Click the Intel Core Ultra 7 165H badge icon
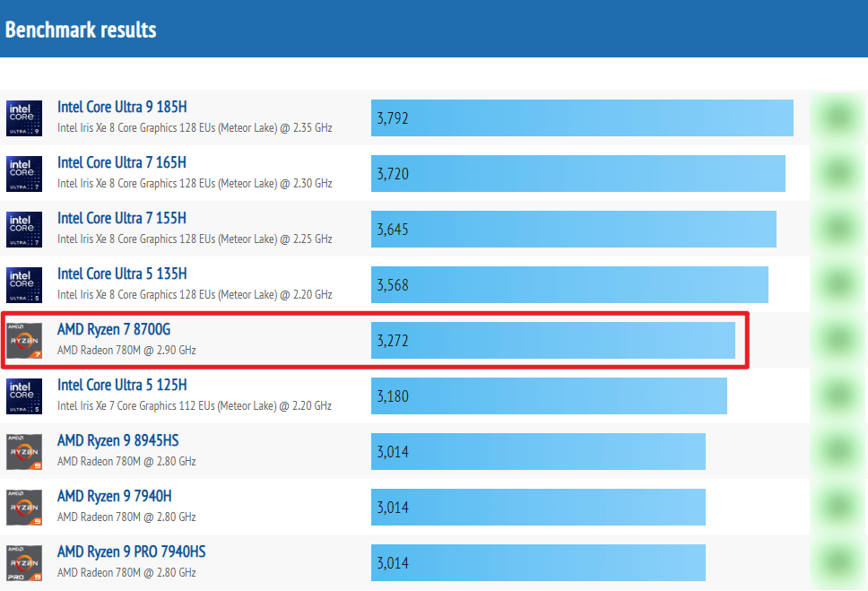The image size is (868, 591). pos(24,173)
